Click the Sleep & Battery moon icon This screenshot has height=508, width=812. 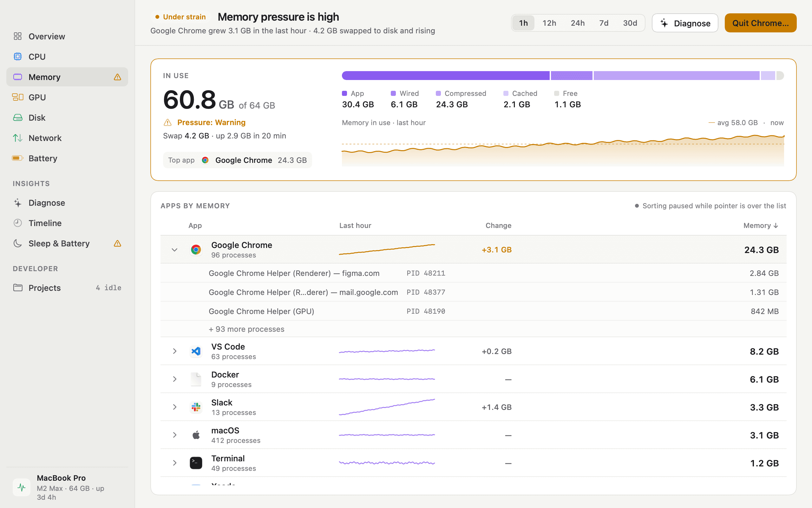[18, 243]
